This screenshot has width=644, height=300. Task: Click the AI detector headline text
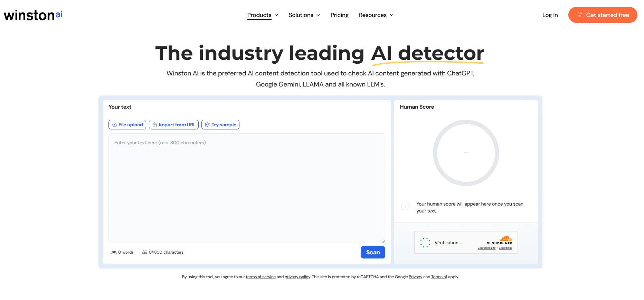pyautogui.click(x=427, y=54)
